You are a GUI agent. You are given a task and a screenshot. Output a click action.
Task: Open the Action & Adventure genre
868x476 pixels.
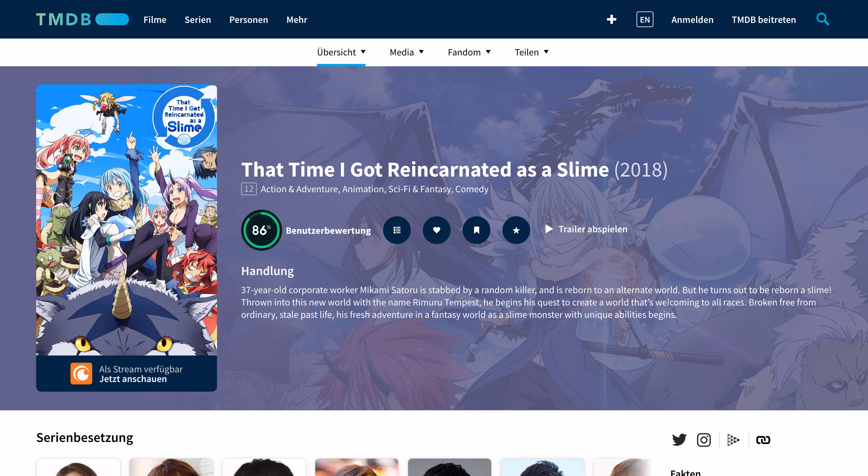[x=299, y=189]
